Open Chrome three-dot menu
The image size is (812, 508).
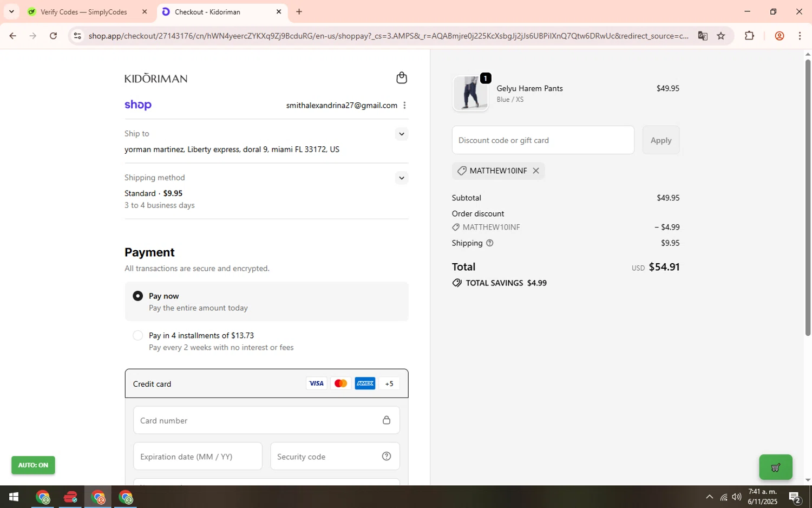coord(800,36)
